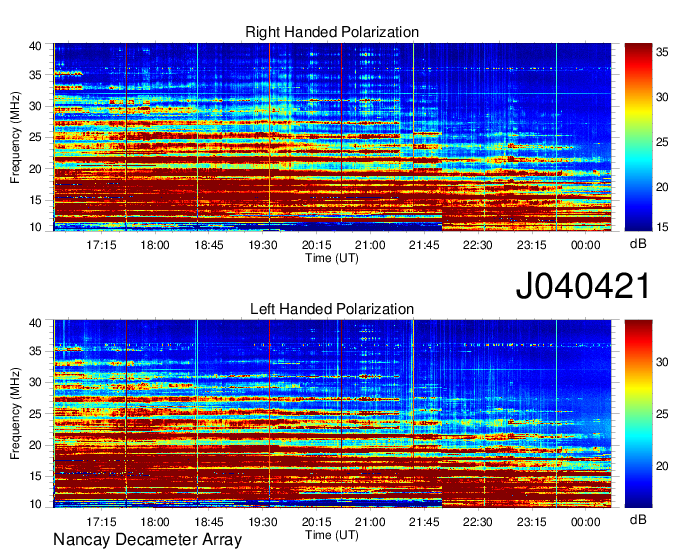Click 25 frequency tick on Right Handed plot
Image resolution: width=680 pixels, height=552 pixels.
point(35,137)
